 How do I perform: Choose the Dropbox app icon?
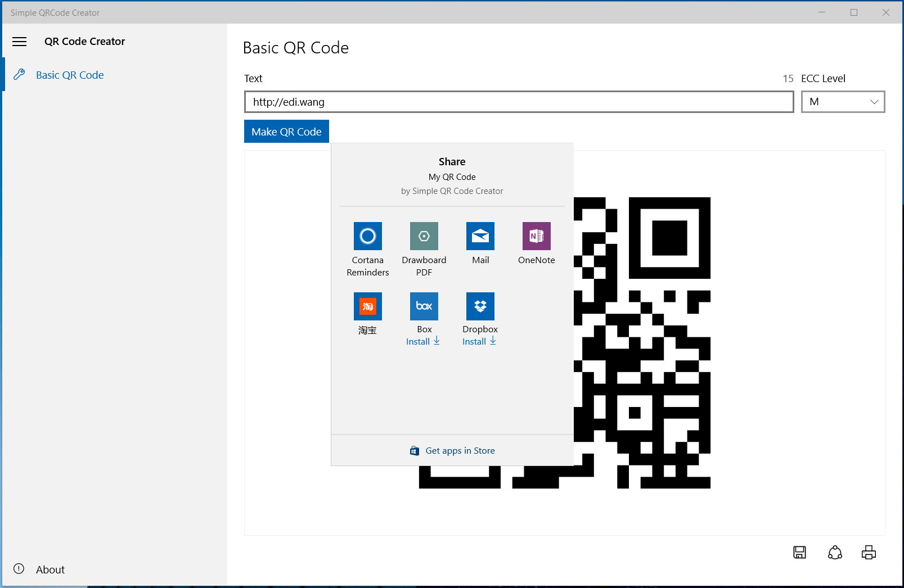480,306
